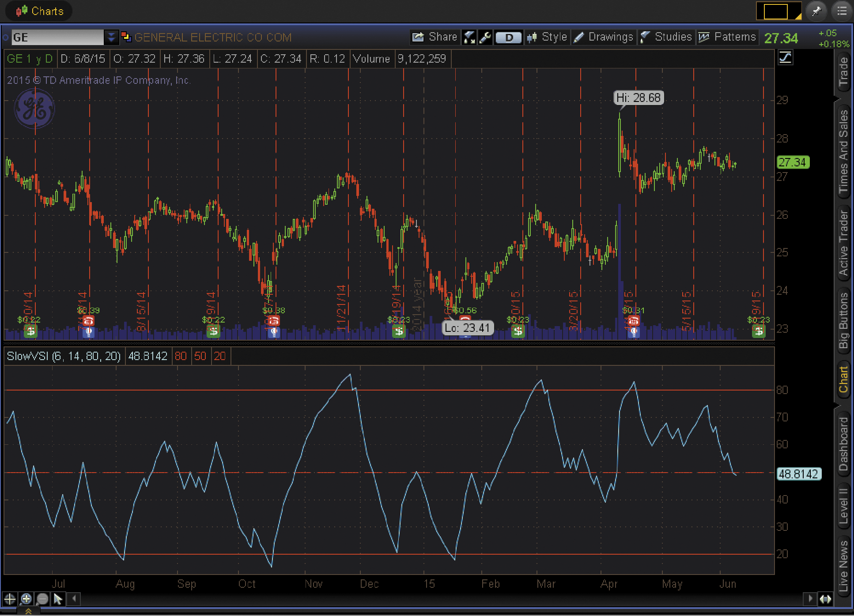Click the $0.31 earnings phone marker
The image size is (854, 616).
click(634, 321)
